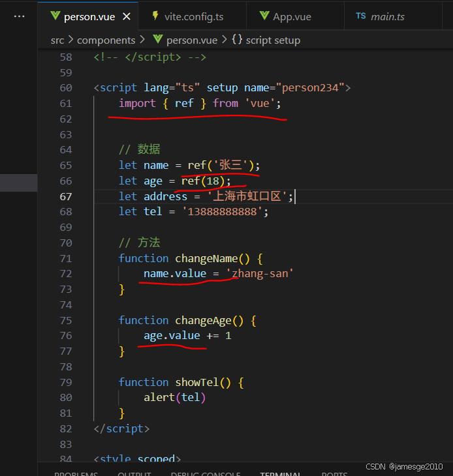Click the 'zhang-san' string
Screen dimensions: 453x476
tap(260, 274)
